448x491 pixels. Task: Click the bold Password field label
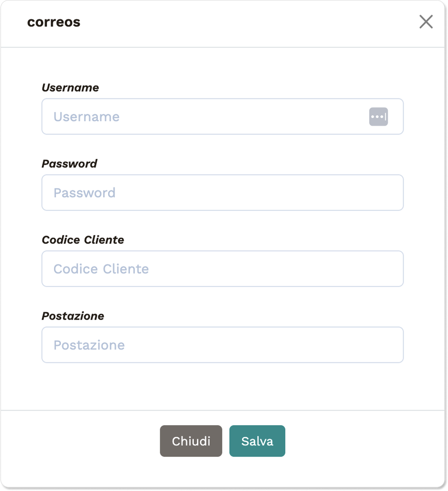[x=69, y=164]
